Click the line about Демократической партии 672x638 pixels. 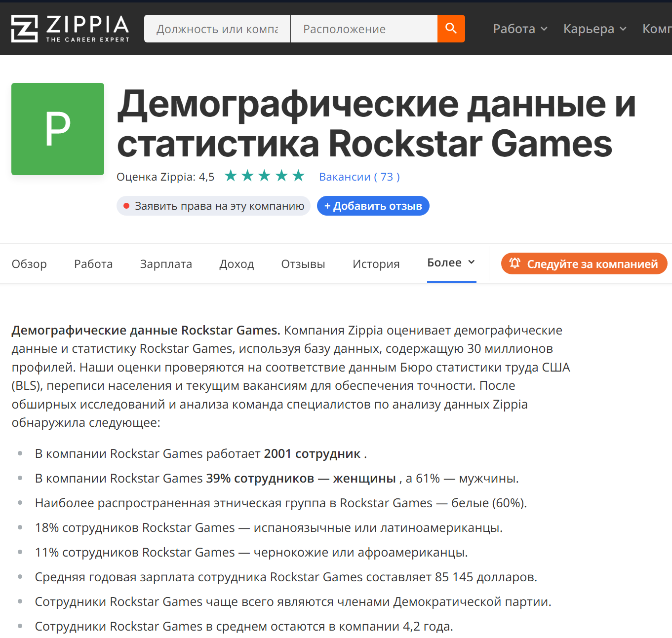(x=293, y=601)
